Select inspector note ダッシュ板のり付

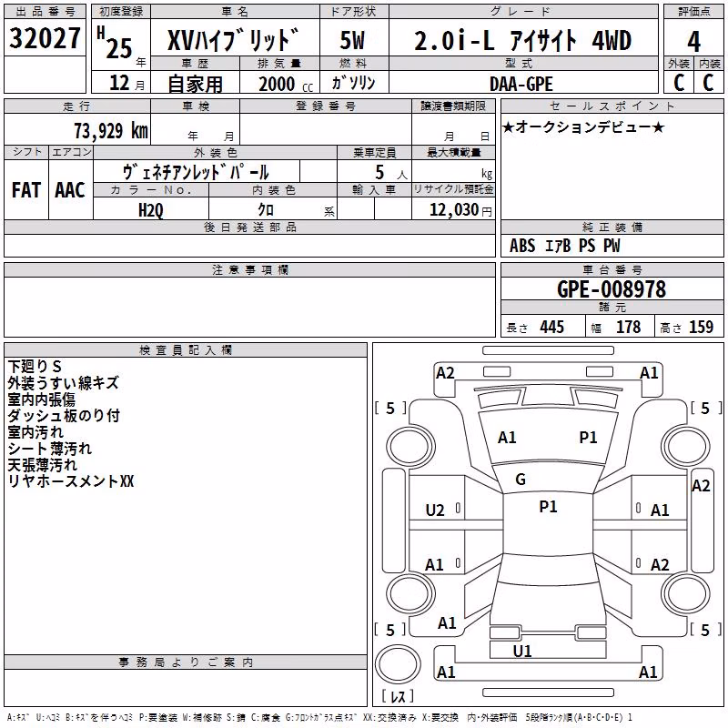click(x=64, y=416)
